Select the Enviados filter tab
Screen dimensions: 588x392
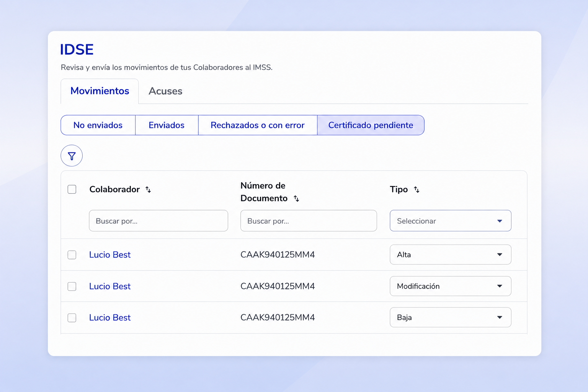point(167,125)
